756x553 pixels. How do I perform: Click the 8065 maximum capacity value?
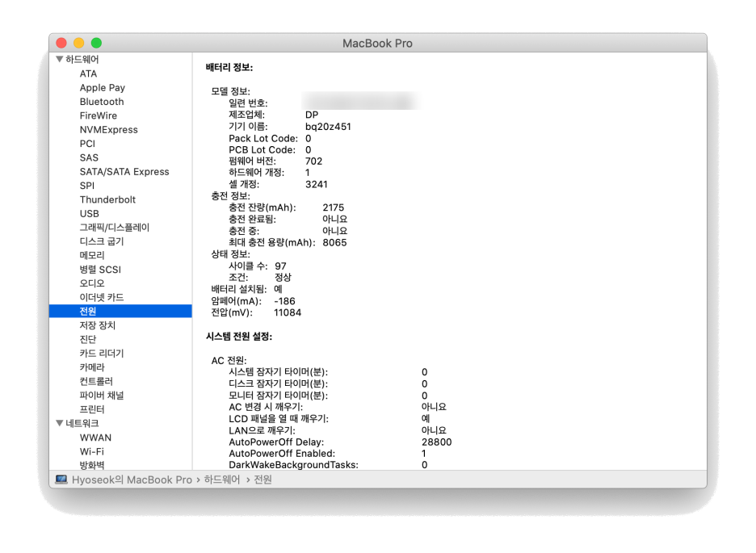334,242
